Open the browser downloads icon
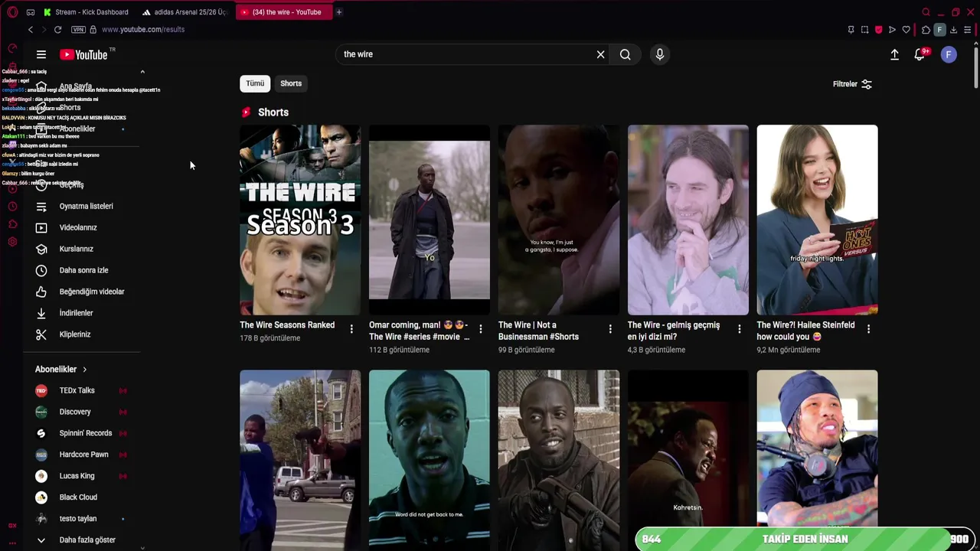This screenshot has height=551, width=980. pyautogui.click(x=953, y=30)
